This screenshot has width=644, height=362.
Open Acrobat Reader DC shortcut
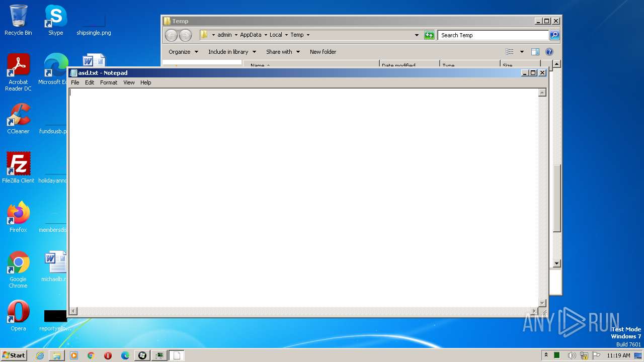point(18,72)
